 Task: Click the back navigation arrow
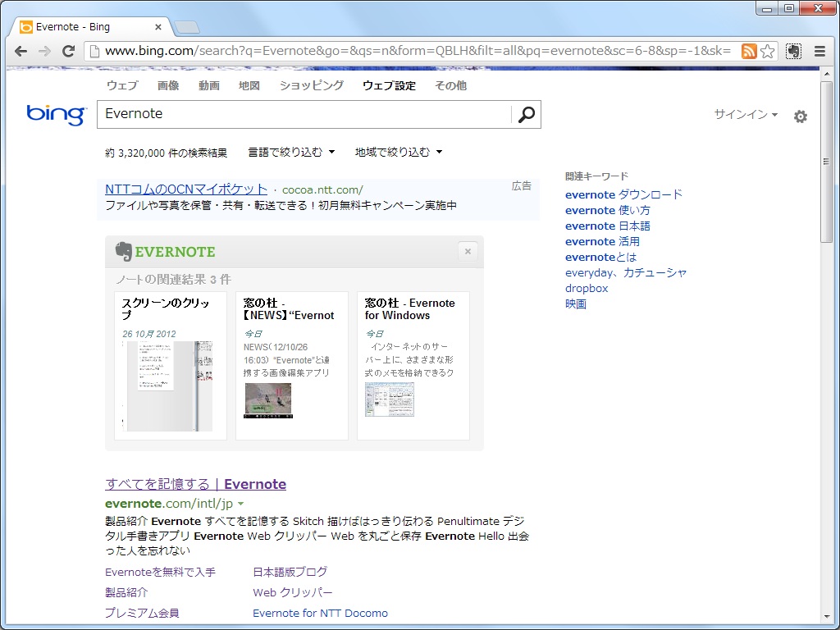click(20, 51)
